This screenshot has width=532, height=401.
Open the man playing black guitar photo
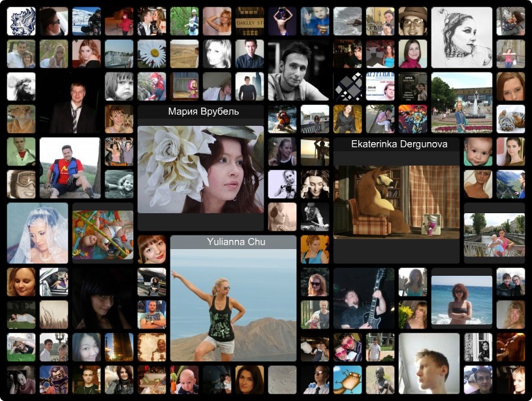coord(364,298)
